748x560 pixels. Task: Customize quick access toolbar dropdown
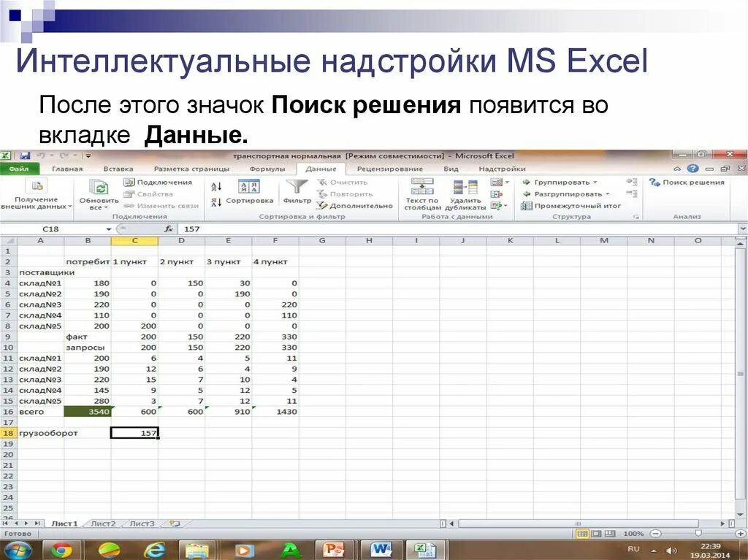88,156
